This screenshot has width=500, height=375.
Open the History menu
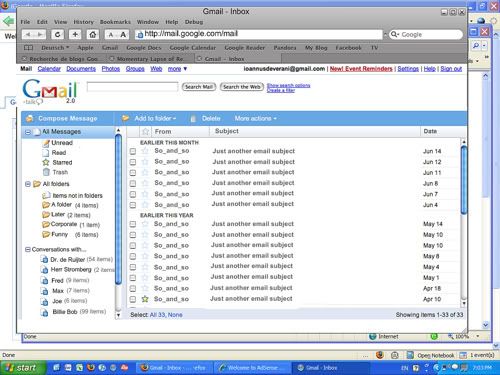pos(83,22)
